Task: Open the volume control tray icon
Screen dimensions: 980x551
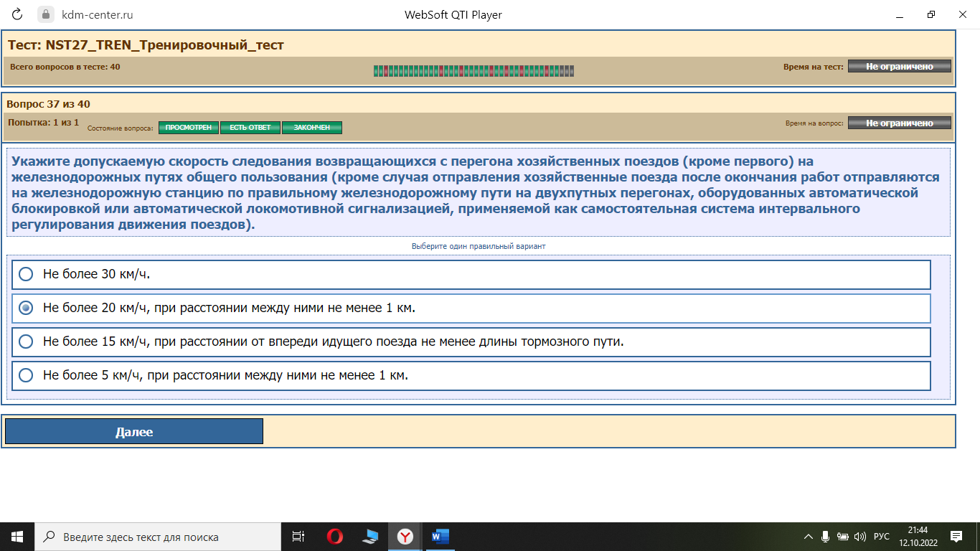Action: (860, 537)
